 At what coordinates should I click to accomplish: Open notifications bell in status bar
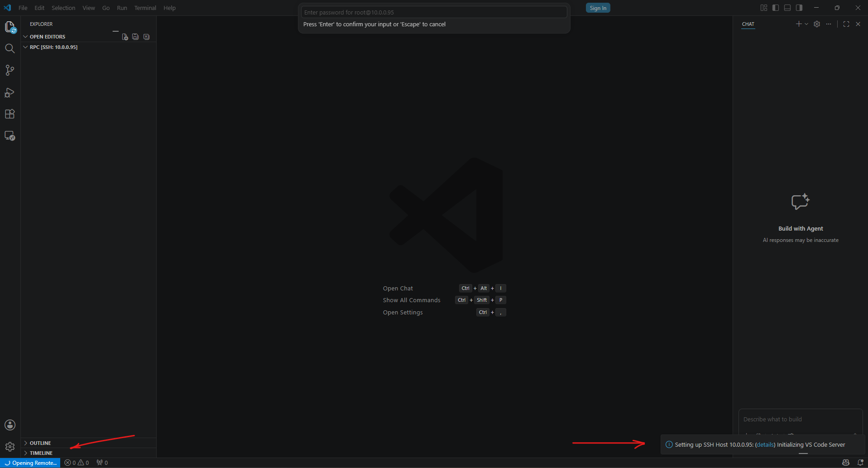[x=860, y=463]
